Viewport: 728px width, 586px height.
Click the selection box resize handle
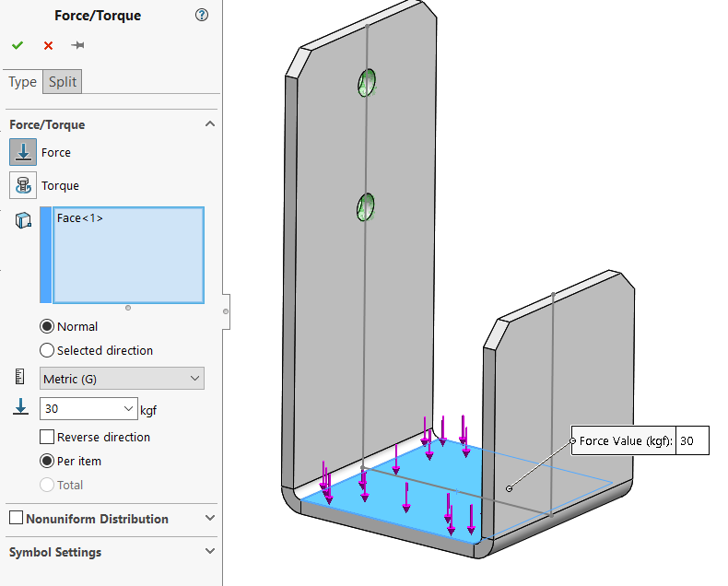click(x=128, y=308)
